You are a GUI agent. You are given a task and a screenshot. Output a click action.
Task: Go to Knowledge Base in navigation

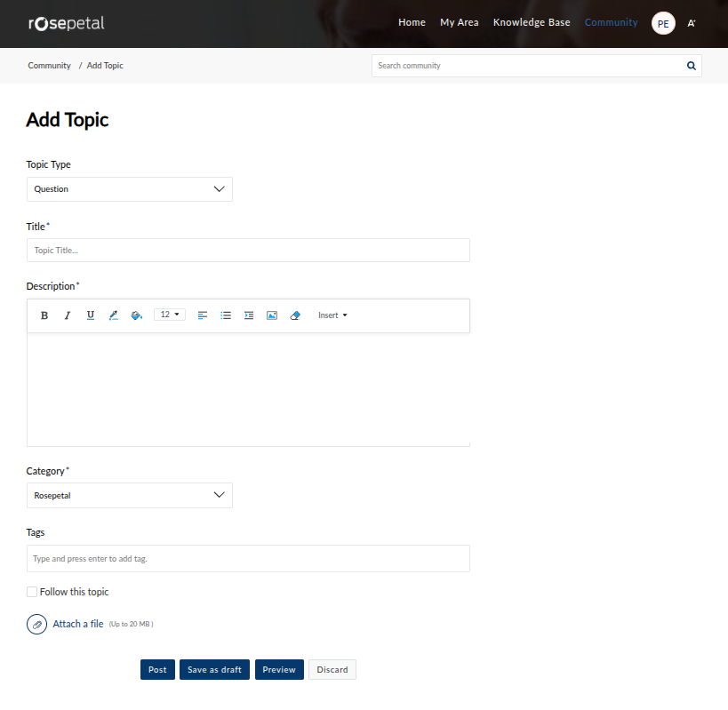pos(532,22)
